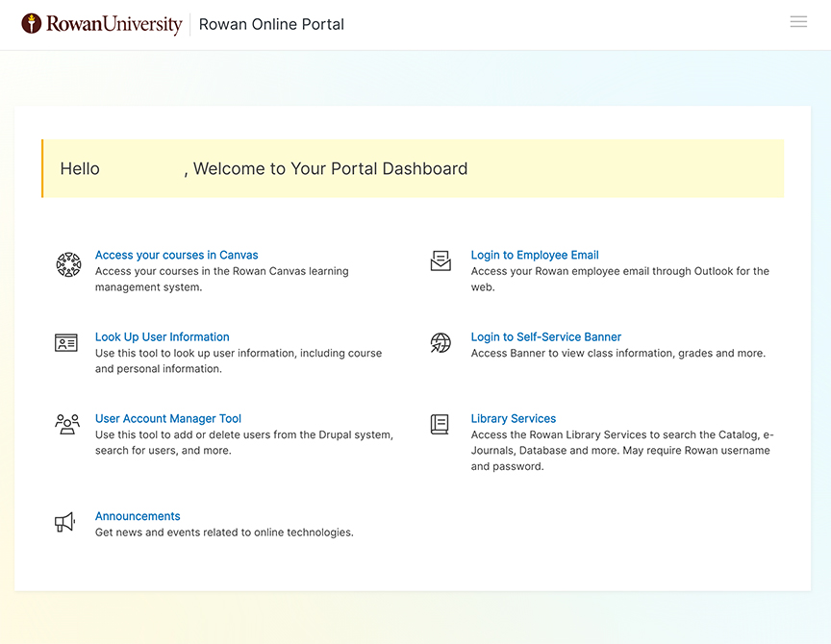The width and height of the screenshot is (831, 644).
Task: Click the Rowan University torch logo
Action: pos(32,24)
